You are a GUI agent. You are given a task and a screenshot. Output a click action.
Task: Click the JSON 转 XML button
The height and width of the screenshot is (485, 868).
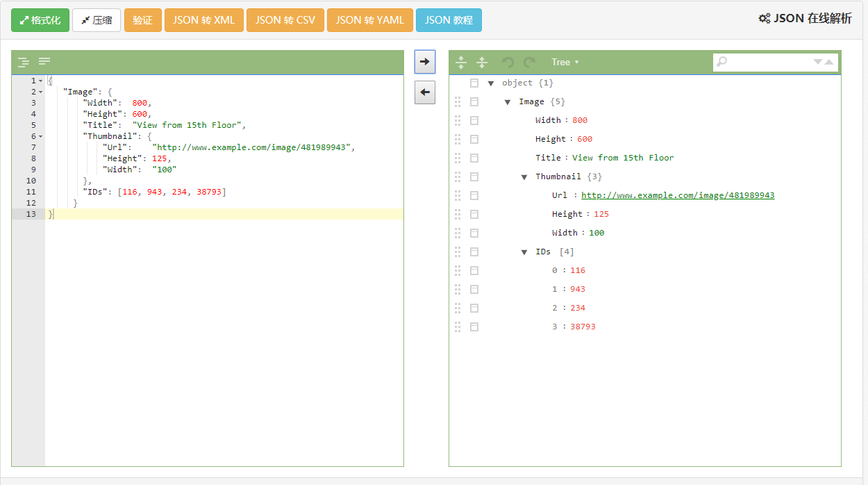(203, 20)
